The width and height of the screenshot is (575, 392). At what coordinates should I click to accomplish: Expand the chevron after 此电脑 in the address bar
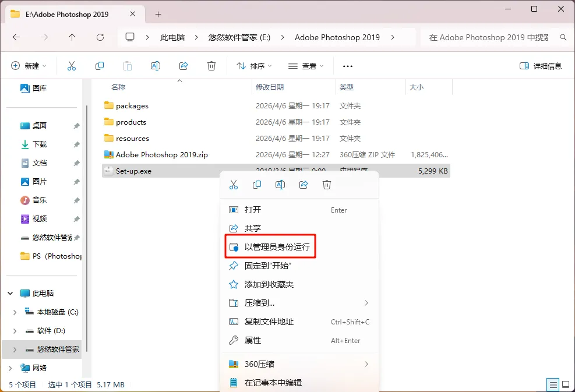[196, 37]
